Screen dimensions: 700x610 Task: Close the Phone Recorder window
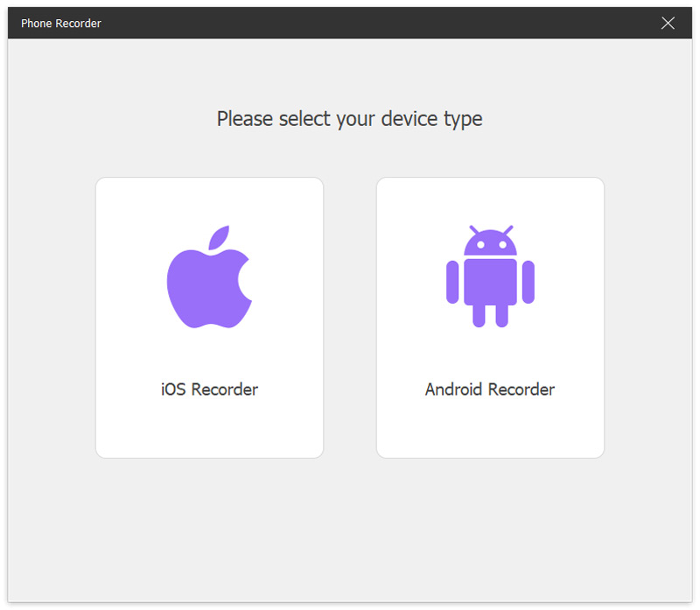point(668,23)
